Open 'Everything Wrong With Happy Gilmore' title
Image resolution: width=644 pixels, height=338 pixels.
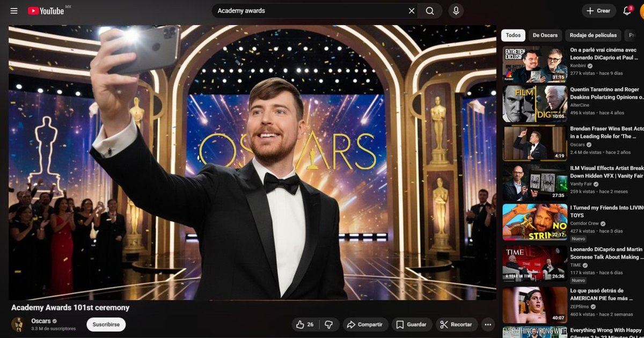606,333
